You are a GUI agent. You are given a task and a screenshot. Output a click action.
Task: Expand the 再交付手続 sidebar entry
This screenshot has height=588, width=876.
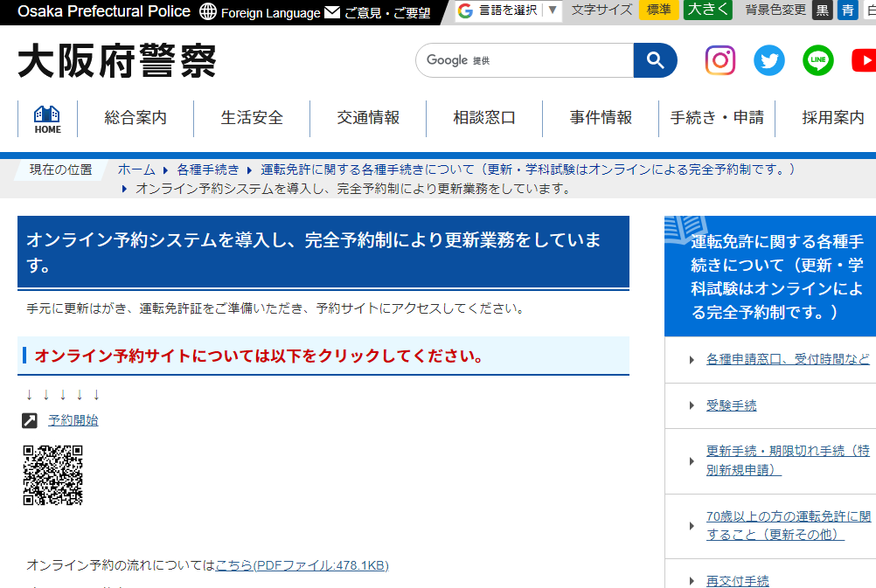737,580
